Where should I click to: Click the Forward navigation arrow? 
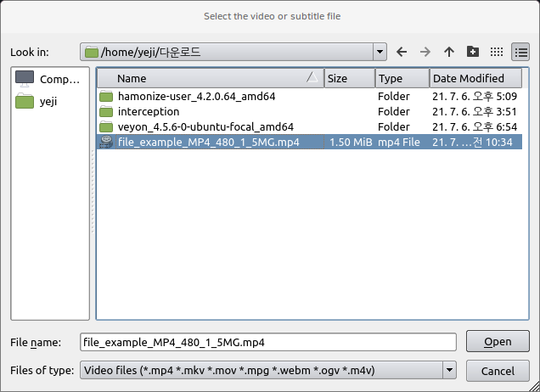425,52
